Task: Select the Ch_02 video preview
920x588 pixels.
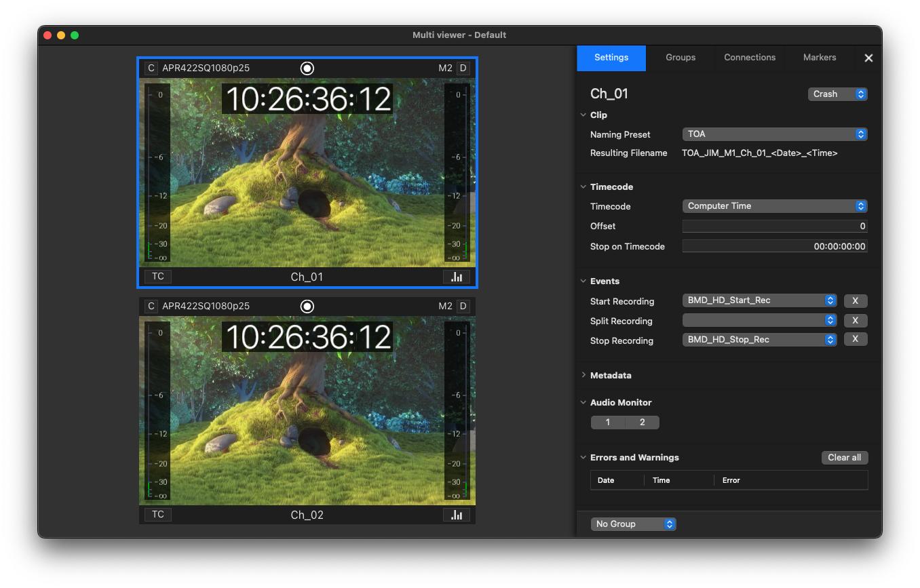Action: pos(307,410)
